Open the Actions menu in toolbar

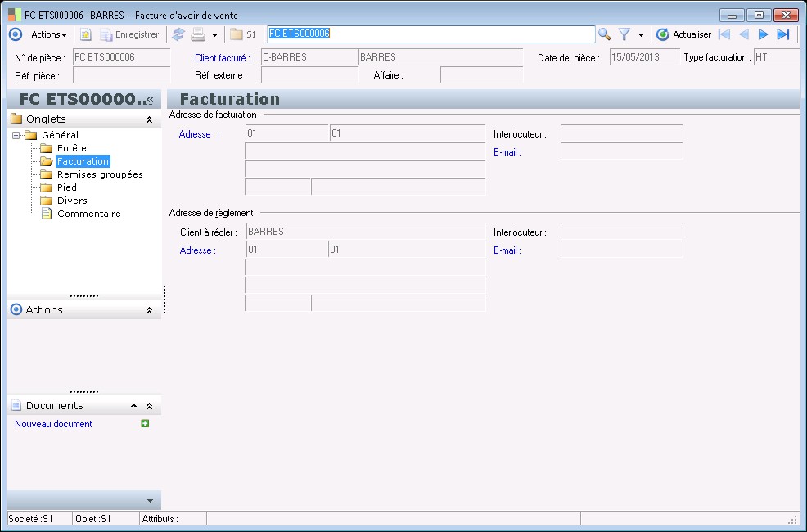(x=49, y=34)
